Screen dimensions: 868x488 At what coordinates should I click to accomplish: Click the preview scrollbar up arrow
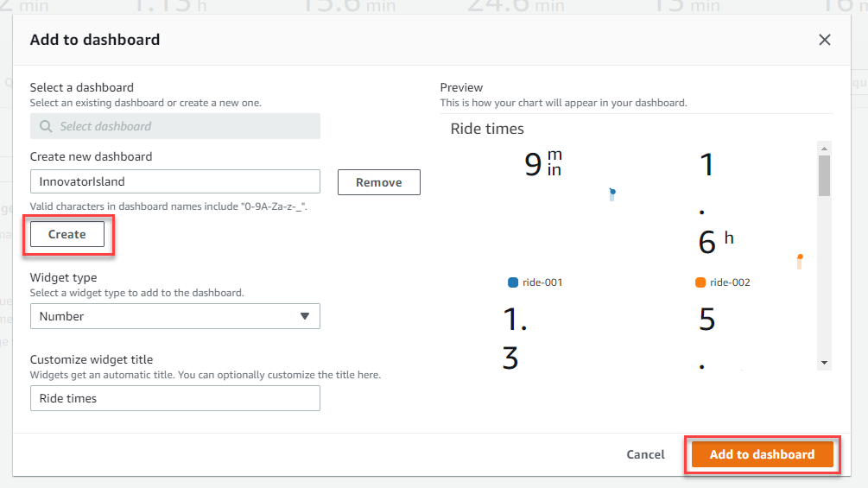(824, 149)
